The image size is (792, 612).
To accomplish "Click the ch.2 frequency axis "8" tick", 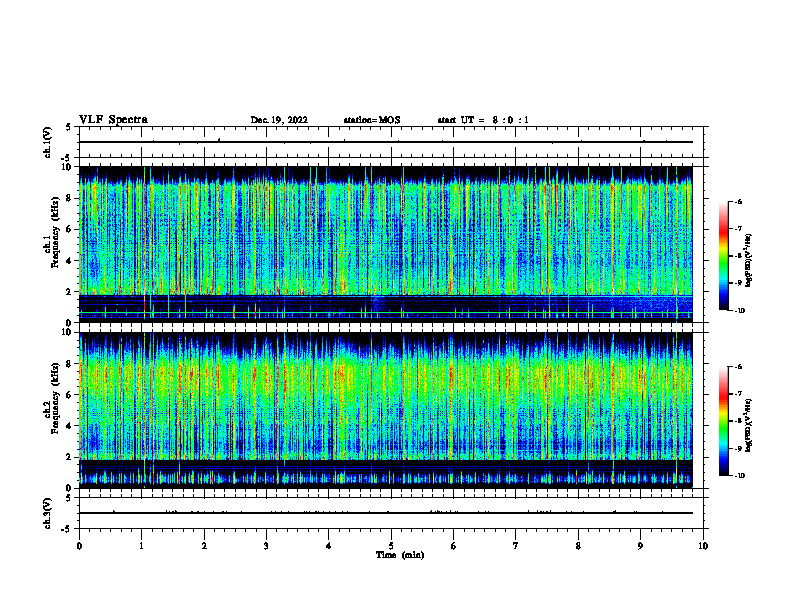I will pos(69,364).
